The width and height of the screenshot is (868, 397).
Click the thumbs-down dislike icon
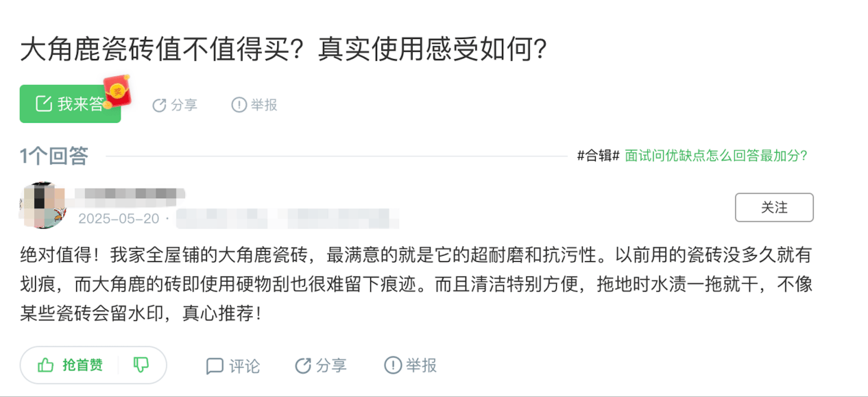coord(141,365)
